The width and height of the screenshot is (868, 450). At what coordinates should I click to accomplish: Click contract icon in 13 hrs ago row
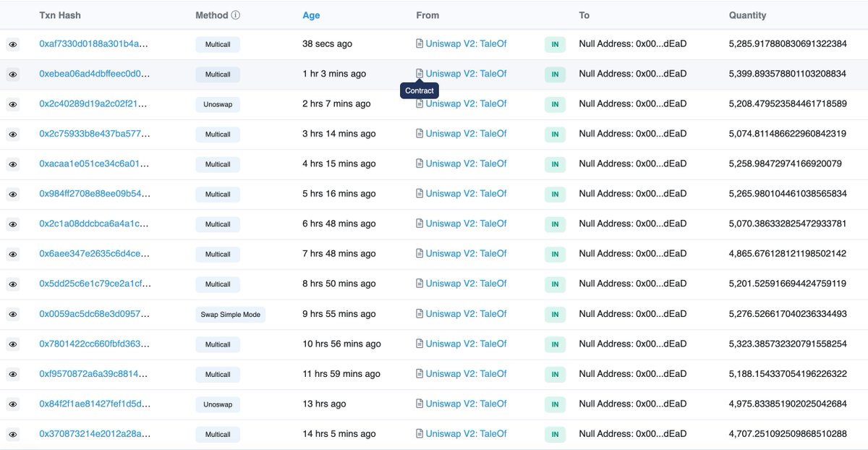420,404
